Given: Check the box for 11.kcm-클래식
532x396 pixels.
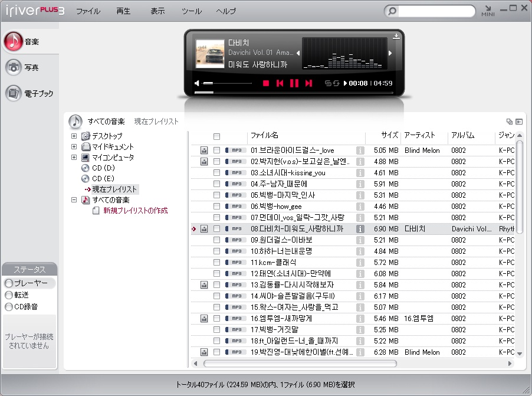Looking at the screenshot, I should 216,262.
